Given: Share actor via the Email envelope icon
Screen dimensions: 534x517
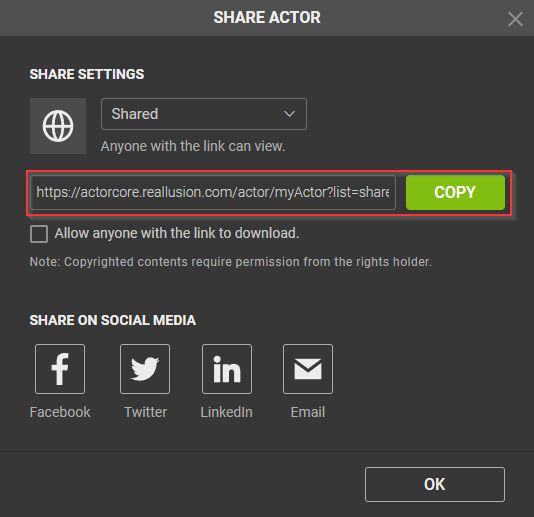Looking at the screenshot, I should 308,369.
